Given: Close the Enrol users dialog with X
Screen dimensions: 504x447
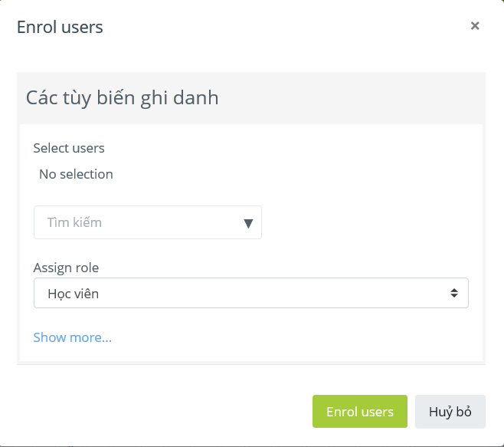Looking at the screenshot, I should (x=475, y=26).
